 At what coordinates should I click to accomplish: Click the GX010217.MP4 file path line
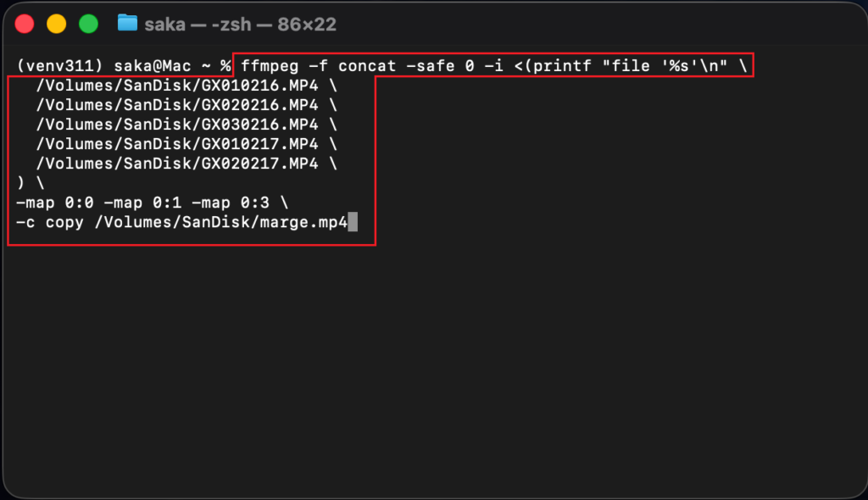click(178, 144)
